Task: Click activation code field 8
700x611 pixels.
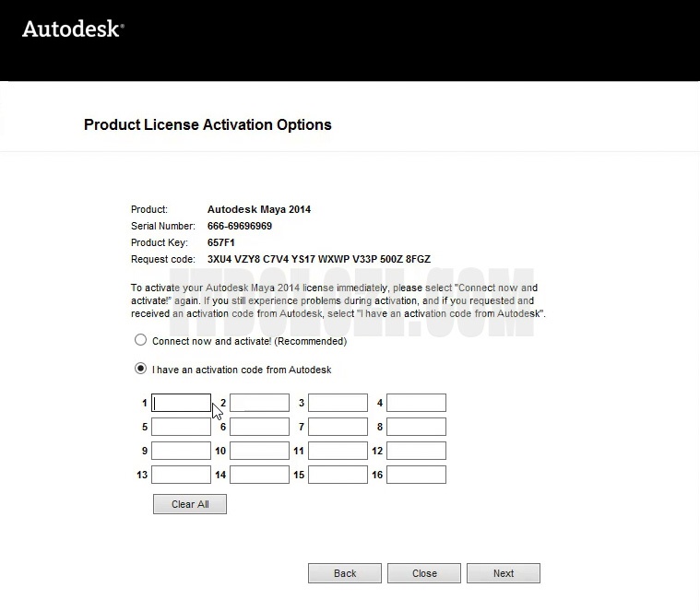Action: pos(416,427)
